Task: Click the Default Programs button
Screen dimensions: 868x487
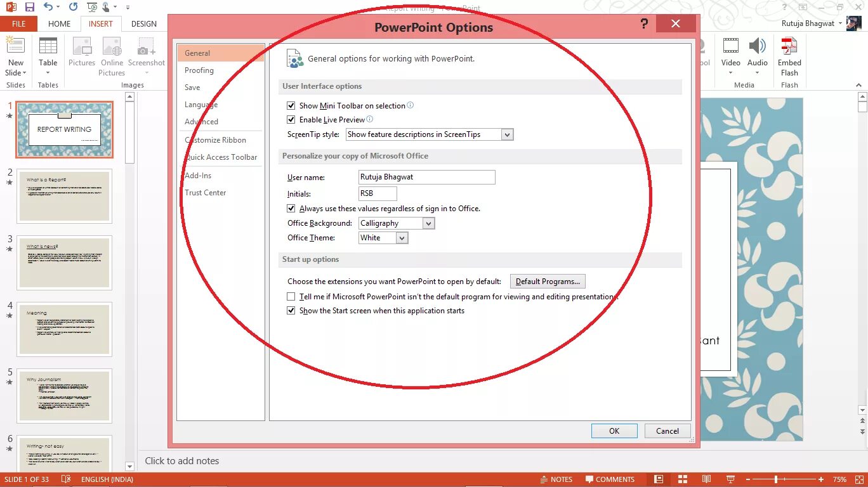Action: pos(548,282)
